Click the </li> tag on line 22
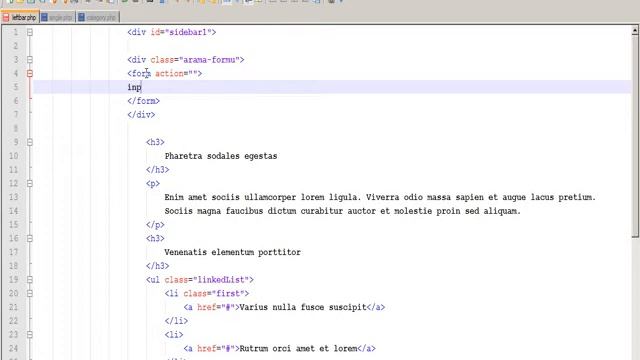 tap(176, 321)
